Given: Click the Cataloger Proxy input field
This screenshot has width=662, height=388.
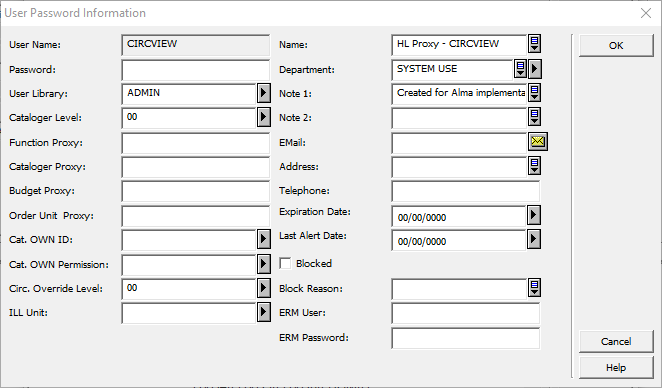Looking at the screenshot, I should [195, 167].
